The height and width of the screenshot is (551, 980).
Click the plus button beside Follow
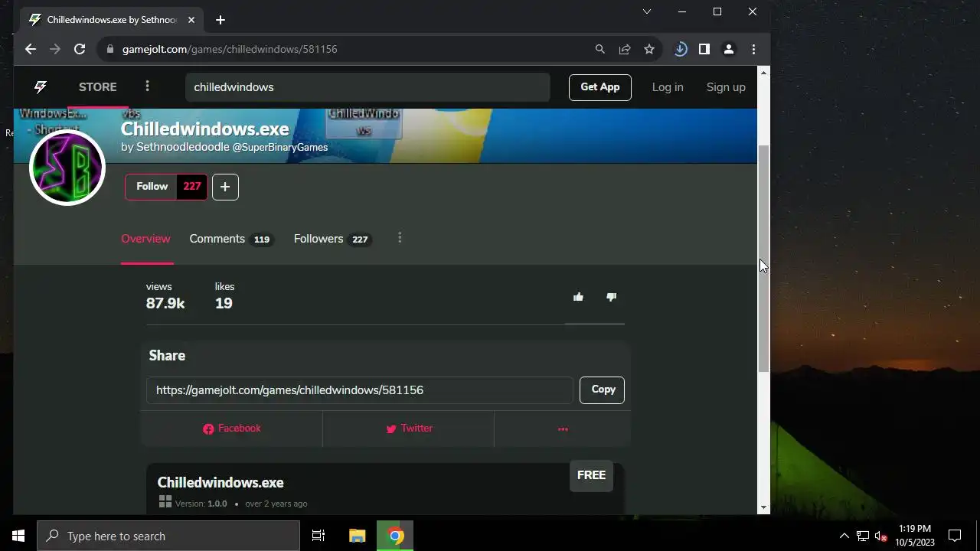225,187
